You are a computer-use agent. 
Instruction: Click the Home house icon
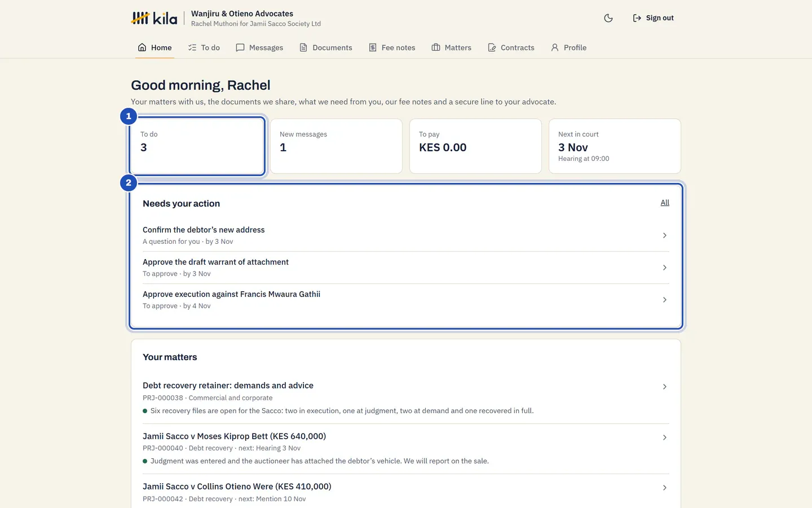tap(142, 47)
